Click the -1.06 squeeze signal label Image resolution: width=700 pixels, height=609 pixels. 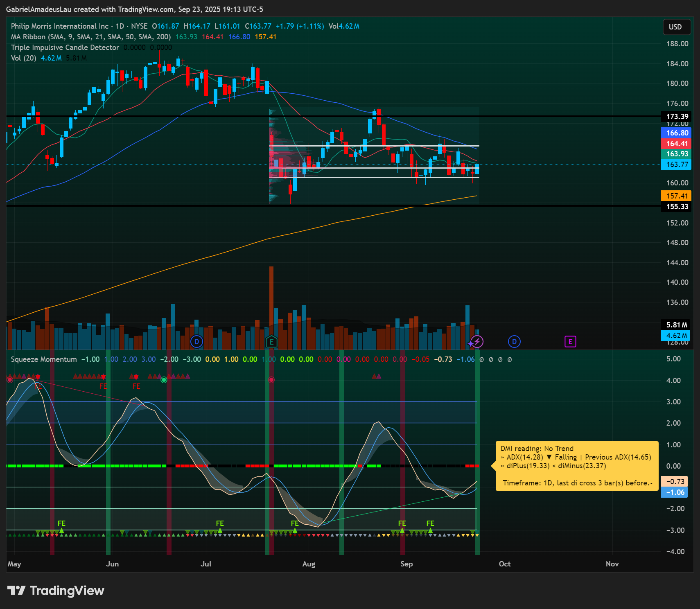click(x=675, y=492)
